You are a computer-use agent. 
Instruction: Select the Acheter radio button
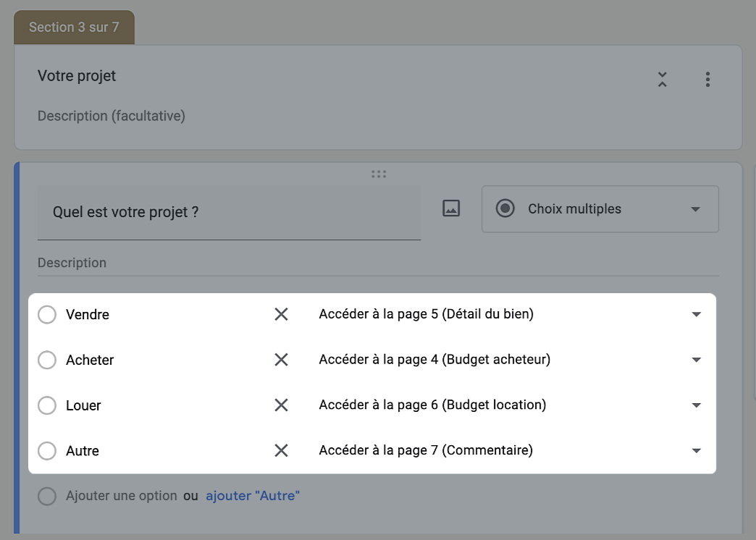(47, 360)
